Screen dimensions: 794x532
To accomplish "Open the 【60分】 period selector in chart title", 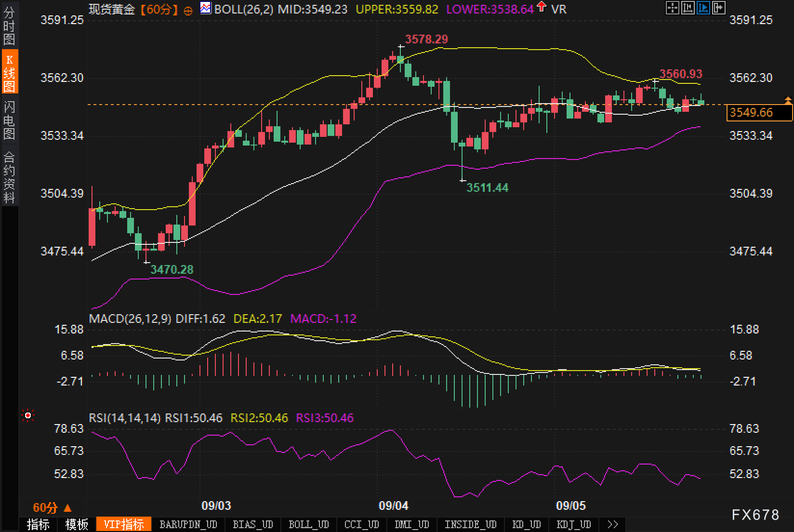I will 159,9.
